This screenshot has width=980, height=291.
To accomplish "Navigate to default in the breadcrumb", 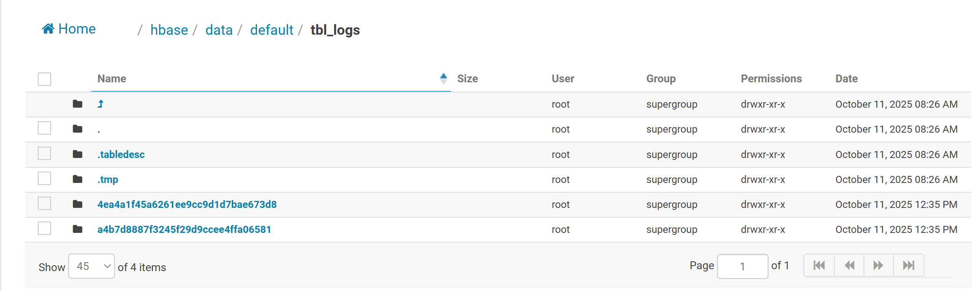I will (x=271, y=30).
